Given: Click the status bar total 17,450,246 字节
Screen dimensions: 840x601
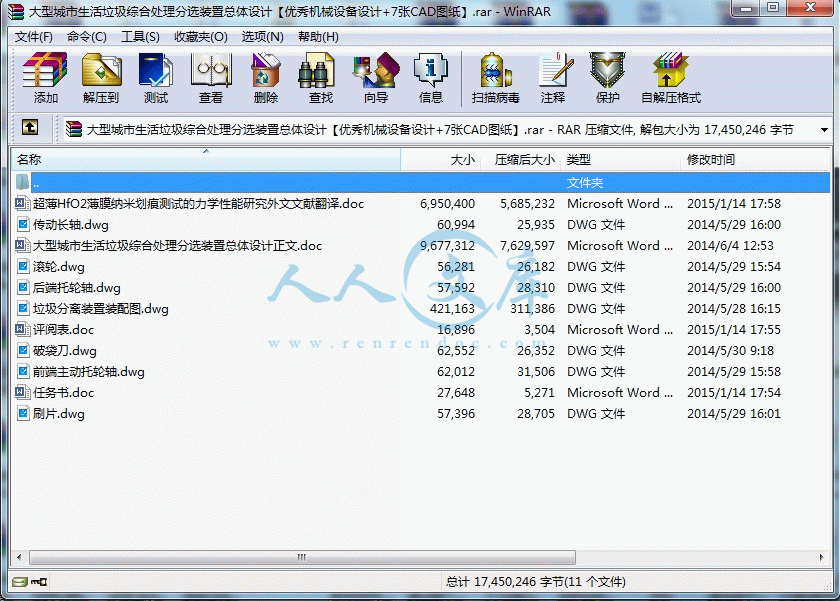Looking at the screenshot, I should tap(536, 582).
